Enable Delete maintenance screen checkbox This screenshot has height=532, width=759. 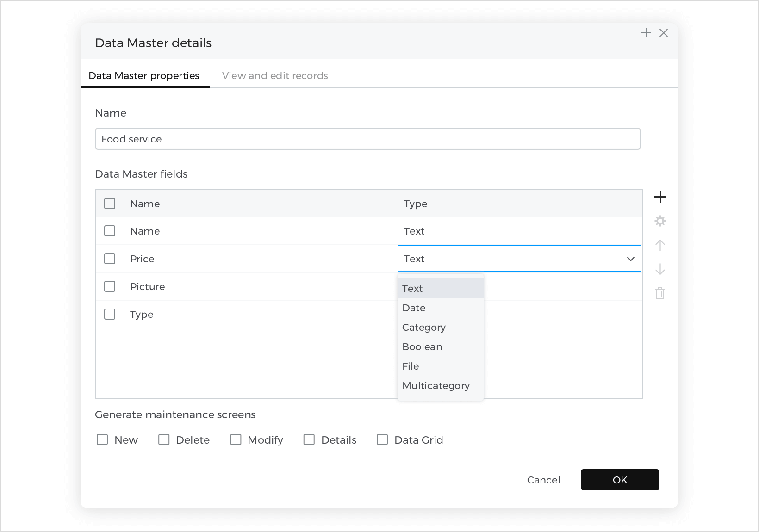pos(164,439)
